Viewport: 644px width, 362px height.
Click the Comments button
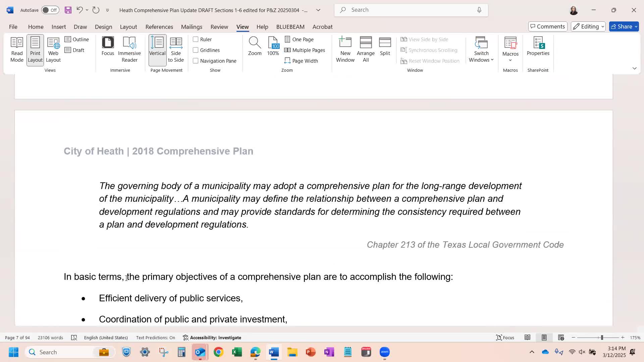(547, 26)
